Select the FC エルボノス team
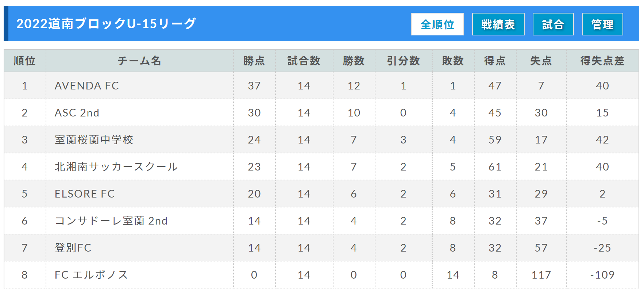The image size is (644, 291). pyautogui.click(x=91, y=275)
